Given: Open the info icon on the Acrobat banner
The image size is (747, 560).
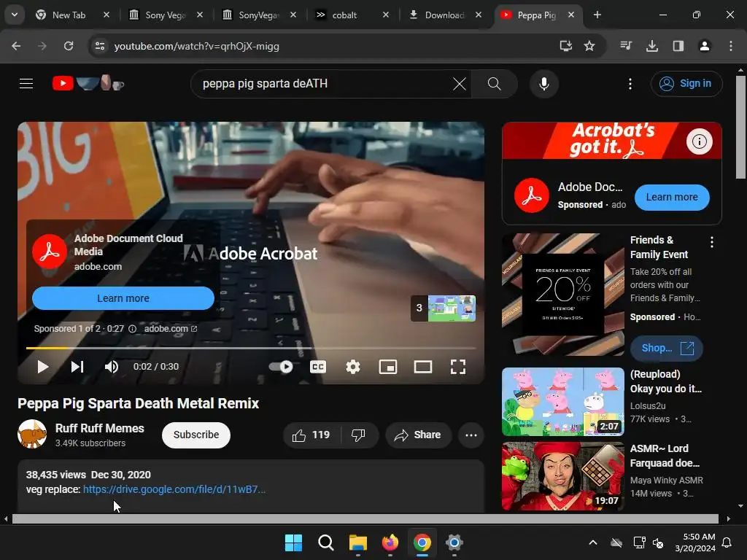Looking at the screenshot, I should (699, 141).
